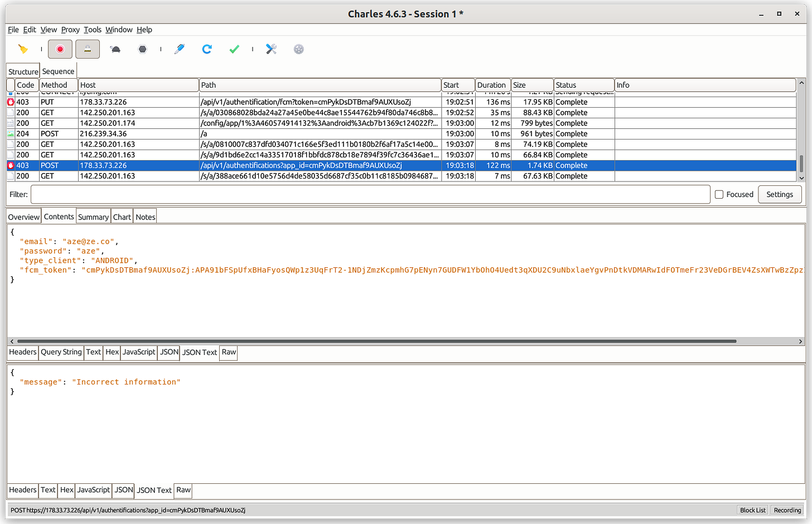Show request Raw tab next to JSON Text
812x524 pixels.
pos(229,352)
